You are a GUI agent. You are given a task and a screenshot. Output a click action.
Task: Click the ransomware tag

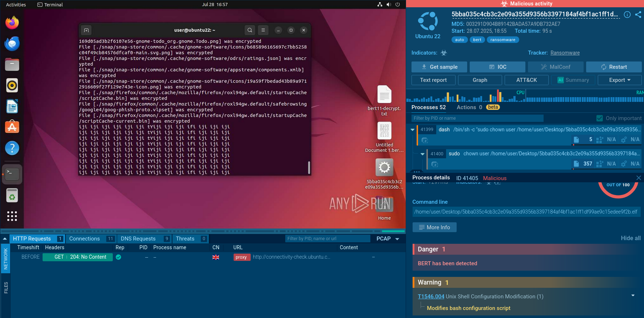503,40
